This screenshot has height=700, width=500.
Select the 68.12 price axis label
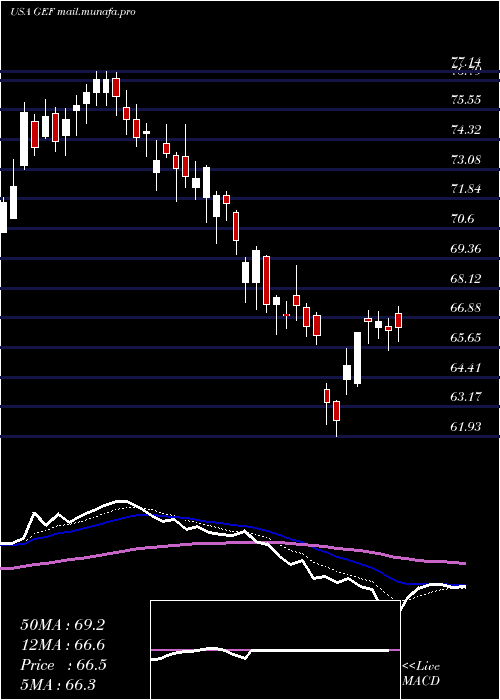pyautogui.click(x=466, y=279)
